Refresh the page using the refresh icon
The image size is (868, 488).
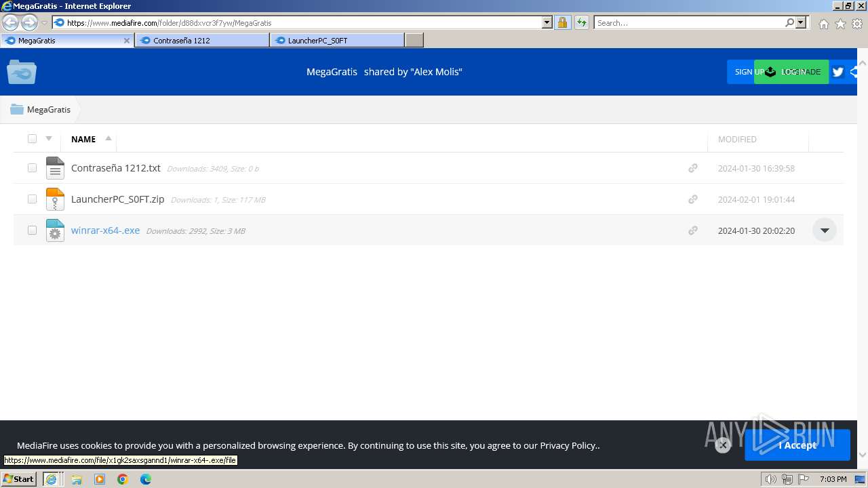click(x=582, y=23)
